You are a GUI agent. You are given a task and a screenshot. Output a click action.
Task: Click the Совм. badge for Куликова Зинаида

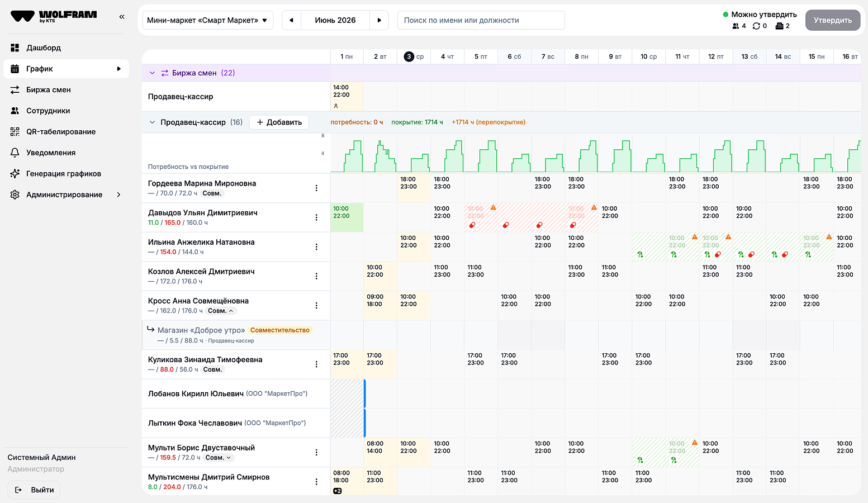coord(212,369)
